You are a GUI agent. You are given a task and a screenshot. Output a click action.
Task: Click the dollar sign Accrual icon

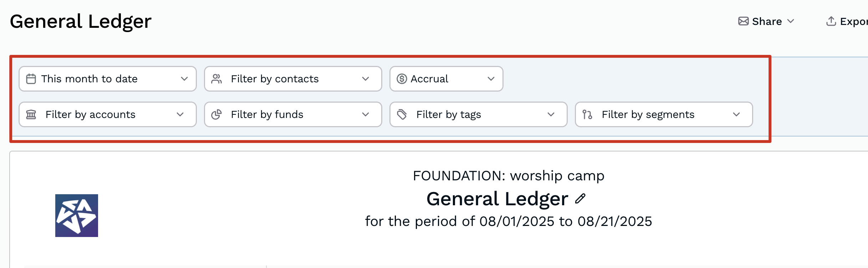[402, 79]
